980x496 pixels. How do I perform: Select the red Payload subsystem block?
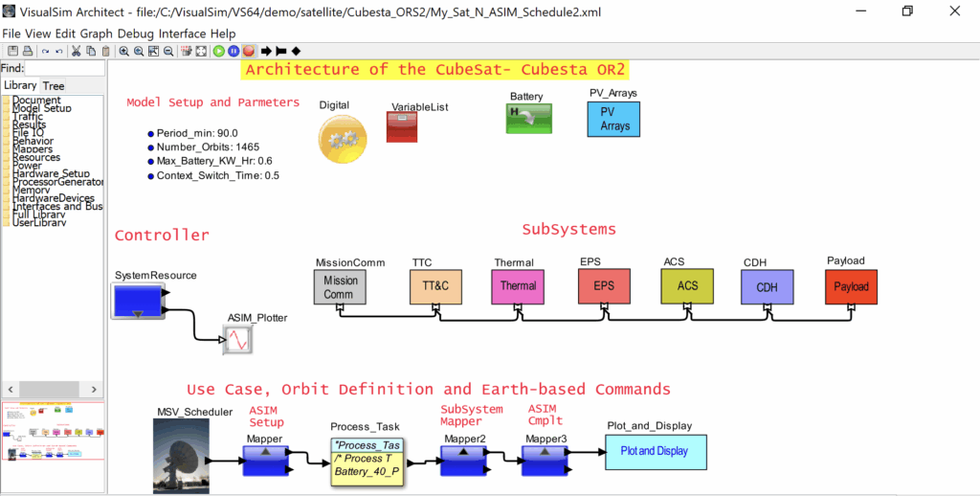tap(851, 285)
